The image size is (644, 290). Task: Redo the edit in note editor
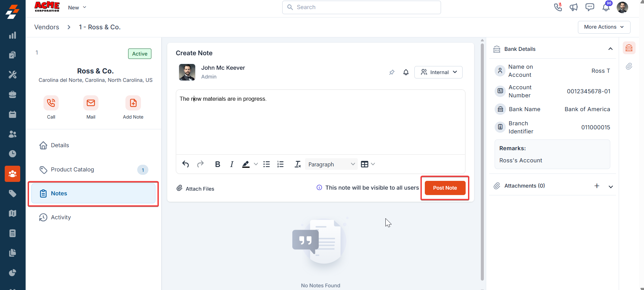(200, 164)
